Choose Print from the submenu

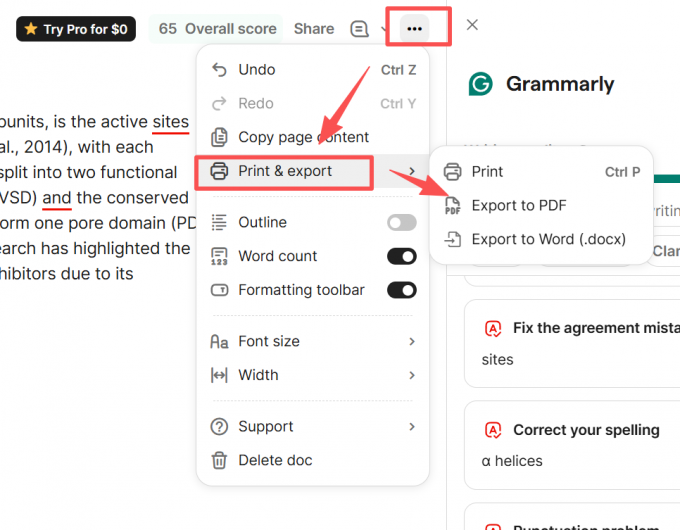pyautogui.click(x=541, y=172)
